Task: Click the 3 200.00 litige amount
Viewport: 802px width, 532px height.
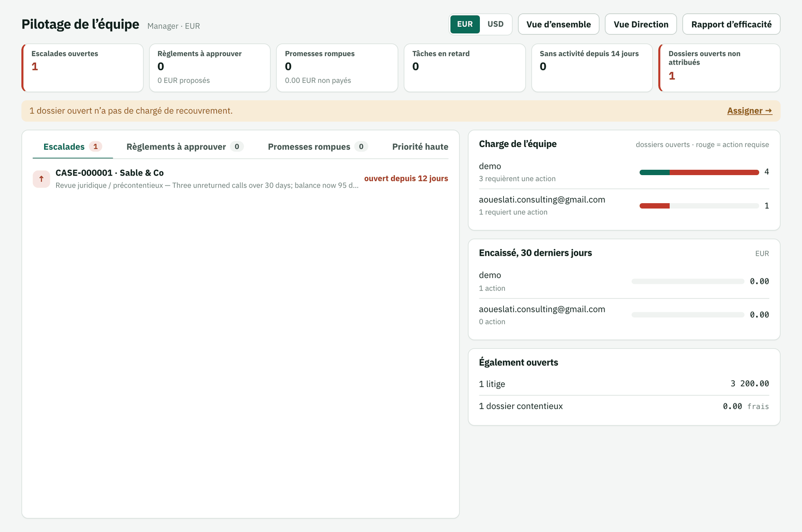Action: click(750, 384)
